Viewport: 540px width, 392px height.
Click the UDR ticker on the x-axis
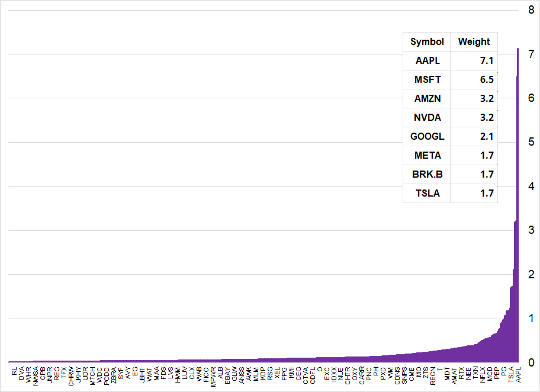tap(85, 374)
